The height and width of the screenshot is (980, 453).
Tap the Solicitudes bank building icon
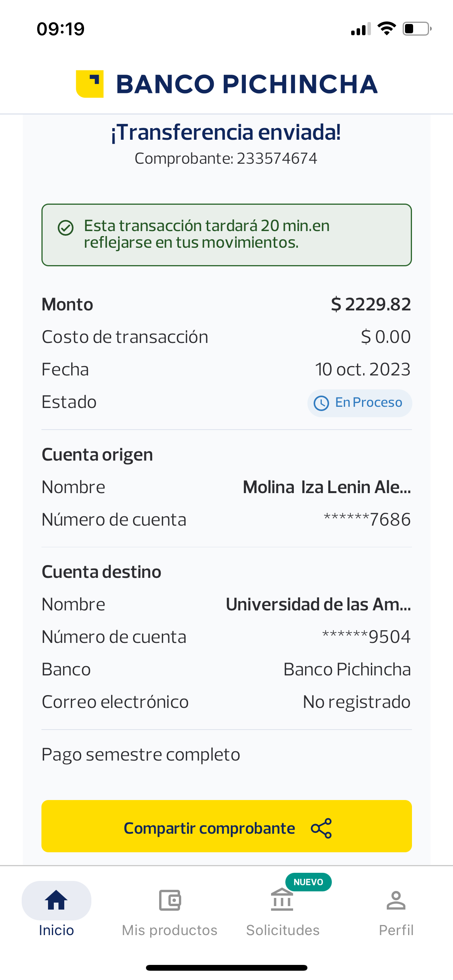click(282, 900)
